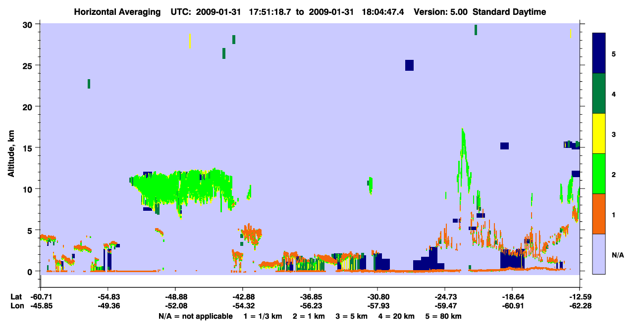Click 'Standard Daytime' in the title
The height and width of the screenshot is (330, 644).
(508, 12)
